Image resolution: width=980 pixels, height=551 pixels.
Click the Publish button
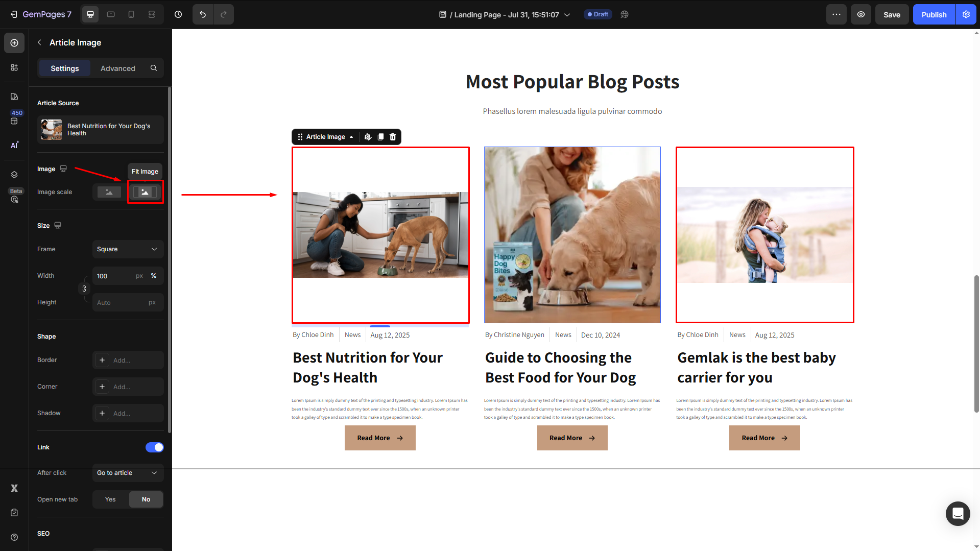(934, 14)
